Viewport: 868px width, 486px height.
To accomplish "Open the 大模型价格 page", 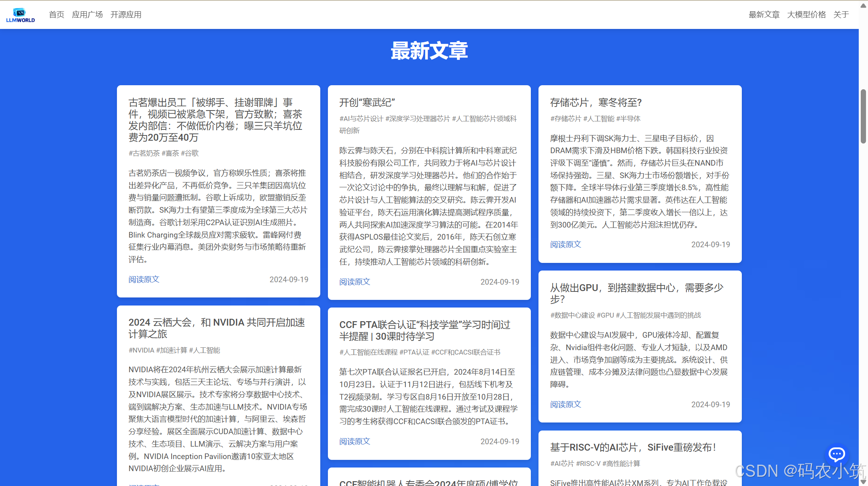I will pos(806,14).
